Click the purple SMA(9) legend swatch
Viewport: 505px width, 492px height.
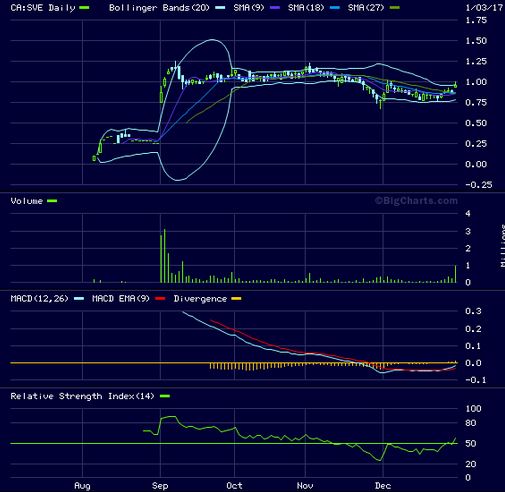[x=275, y=8]
